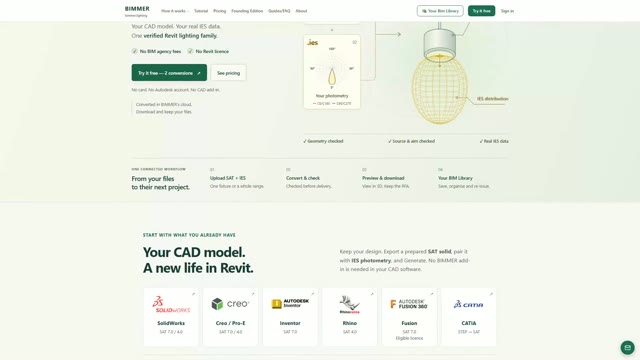Select the Preview & download step
640x360 pixels.
(x=385, y=178)
